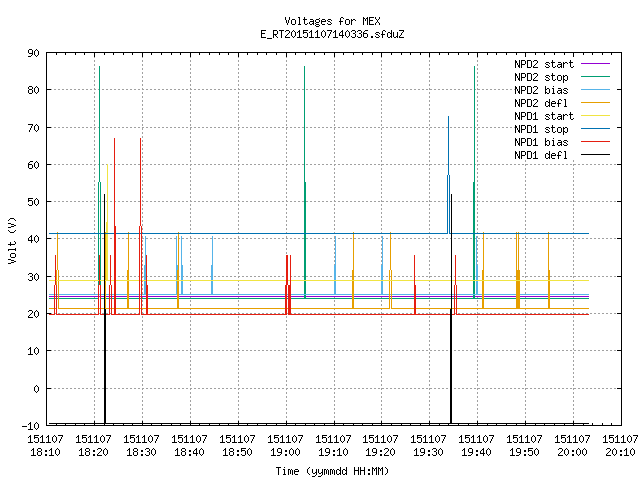Click the purple NPD2 start legend line

595,64
